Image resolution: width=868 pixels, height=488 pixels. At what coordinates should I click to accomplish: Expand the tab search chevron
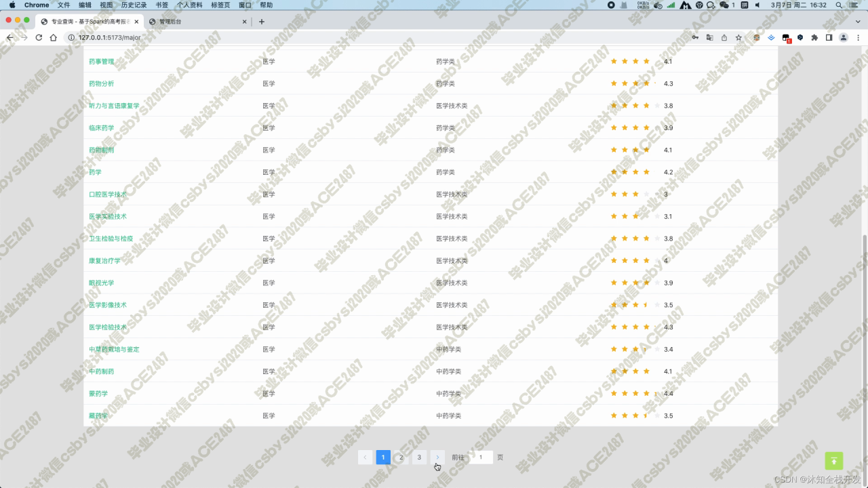point(858,22)
